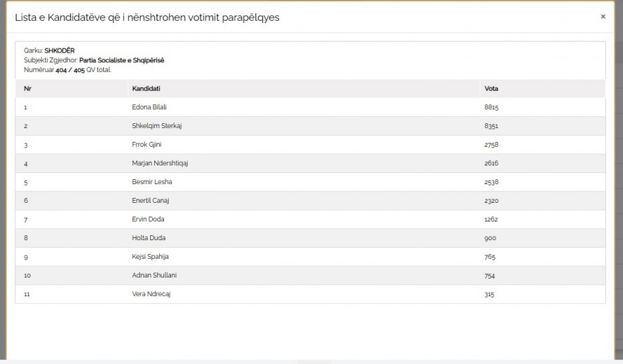Viewport: 623px width, 364px height.
Task: Select Holta Duda entry
Action: tap(149, 238)
